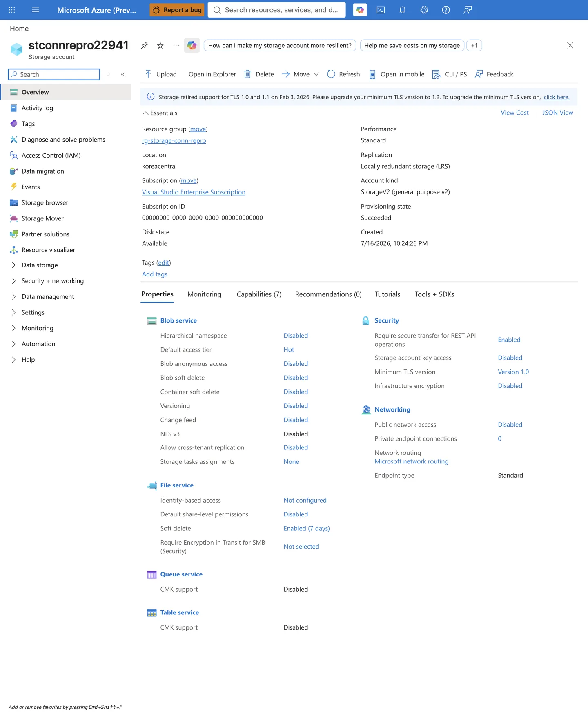Click the JSON View link
Image resolution: width=588 pixels, height=712 pixels.
point(557,113)
